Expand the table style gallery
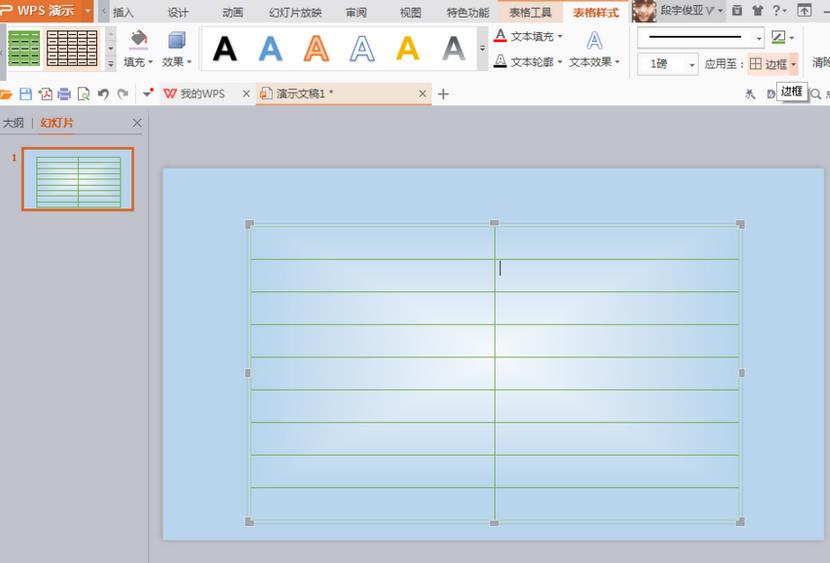The image size is (830, 563). (x=111, y=63)
